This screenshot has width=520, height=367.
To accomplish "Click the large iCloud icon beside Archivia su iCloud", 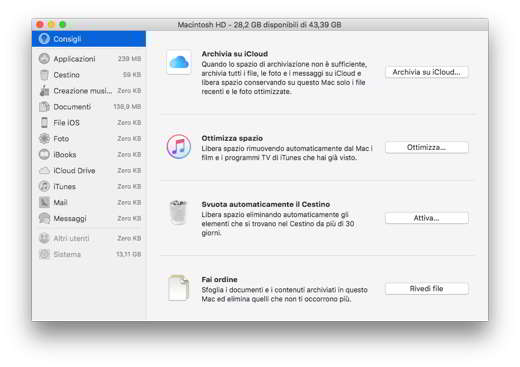I will click(x=179, y=62).
